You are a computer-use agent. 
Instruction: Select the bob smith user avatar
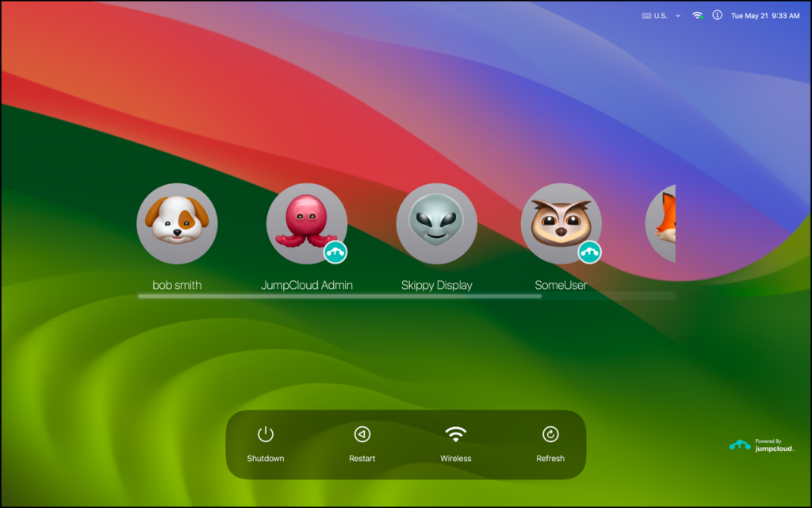tap(177, 223)
